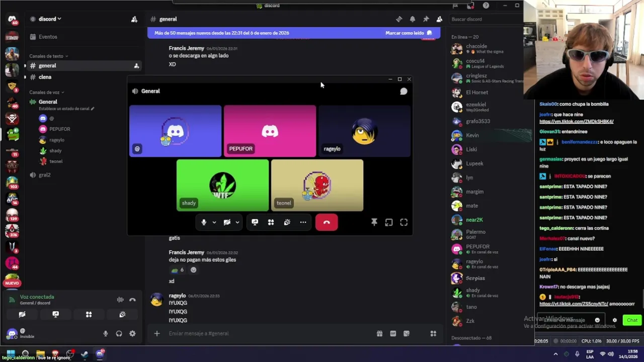Mute microphone in the voice call popup
The image size is (644, 362).
click(204, 222)
